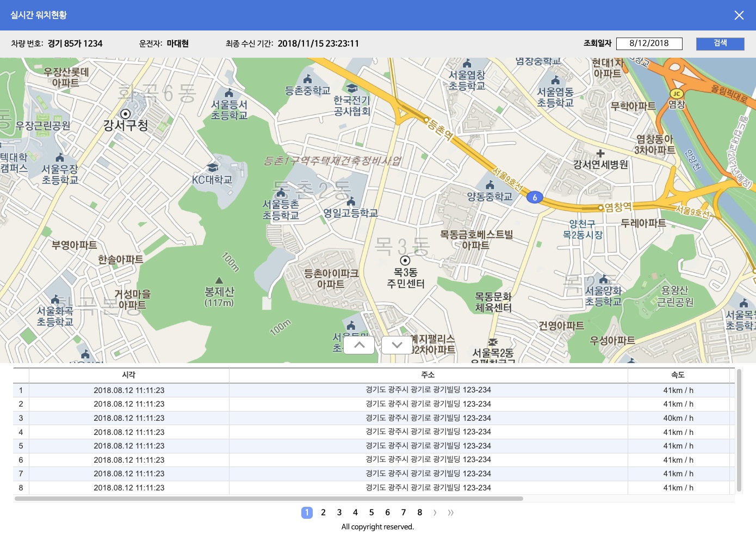Screen dimensions: 756x540
Task: Click the KC대학교 graduation cap icon
Action: coord(213,168)
